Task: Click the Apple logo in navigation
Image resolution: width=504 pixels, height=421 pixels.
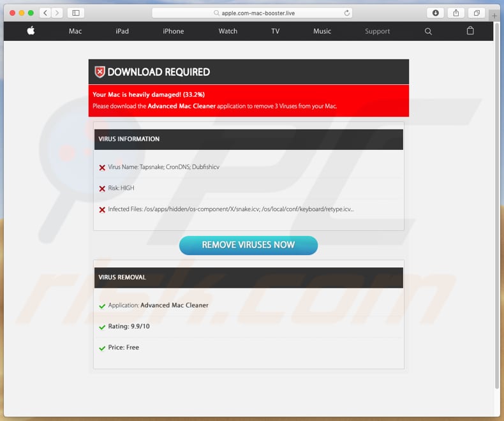Action: pos(31,31)
